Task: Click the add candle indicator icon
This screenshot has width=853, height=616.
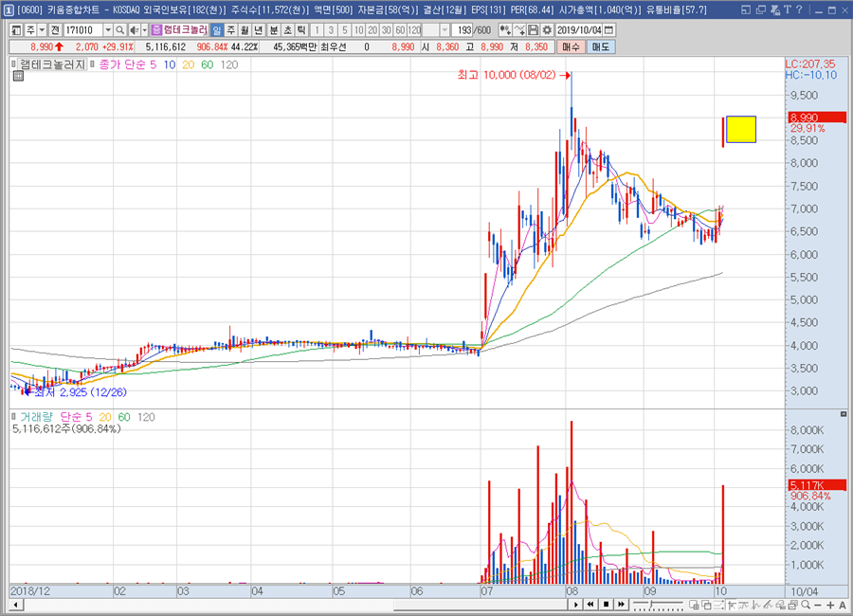Action: tap(505, 30)
